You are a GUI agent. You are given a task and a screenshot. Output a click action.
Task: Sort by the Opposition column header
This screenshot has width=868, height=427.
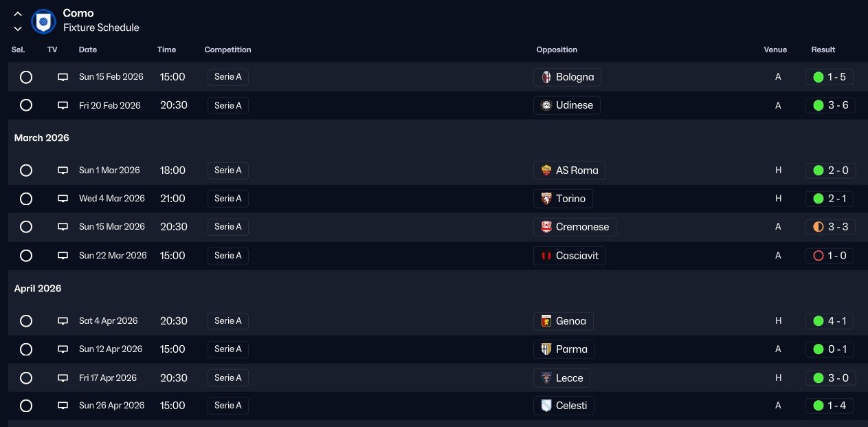coord(557,50)
